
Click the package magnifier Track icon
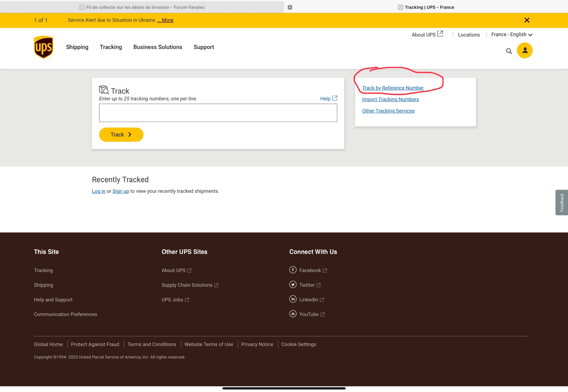point(104,90)
